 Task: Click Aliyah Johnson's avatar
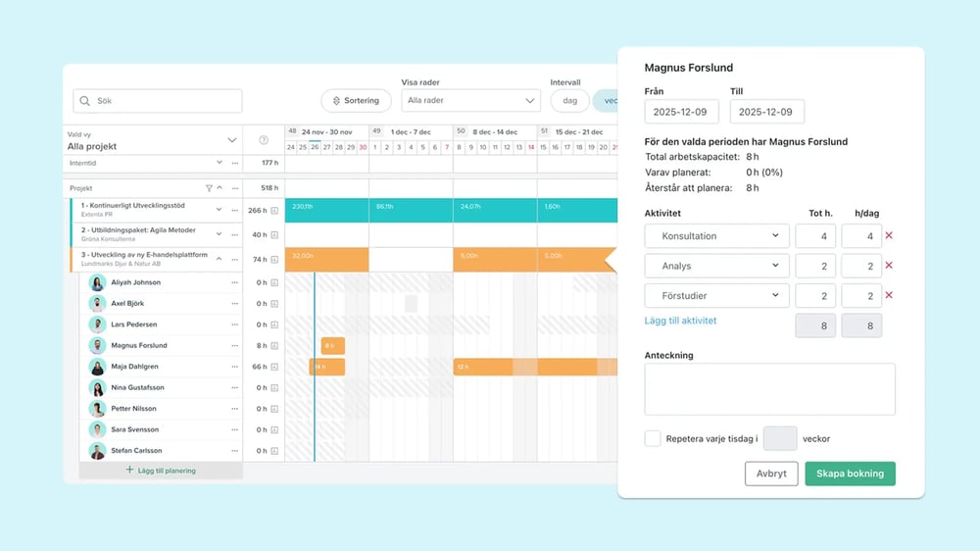coord(97,282)
